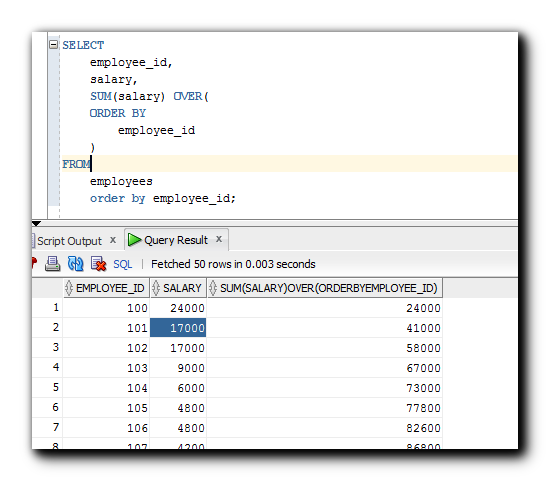The height and width of the screenshot is (483, 552).
Task: Click the delete row icon with the red X
Action: click(x=98, y=264)
